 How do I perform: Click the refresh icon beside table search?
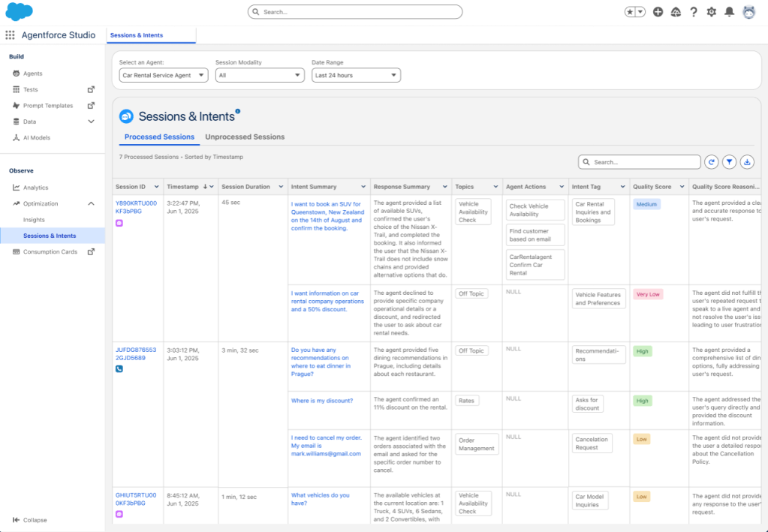coord(712,162)
